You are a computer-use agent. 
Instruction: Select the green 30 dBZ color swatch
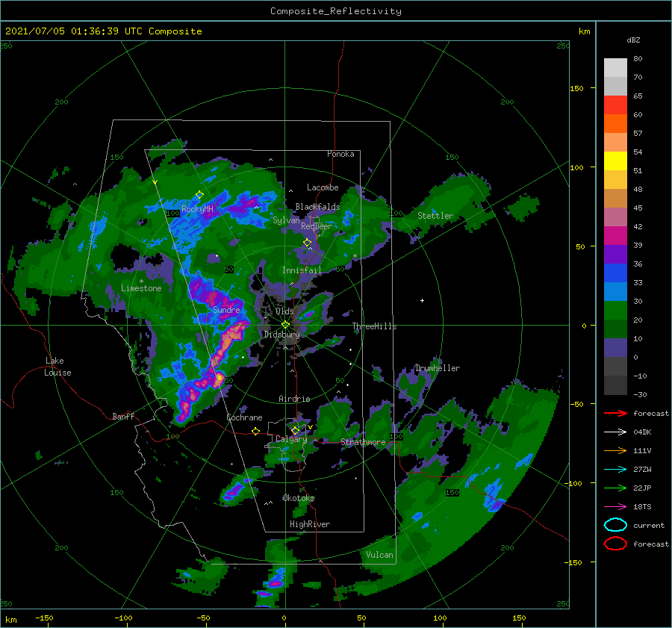pyautogui.click(x=615, y=310)
